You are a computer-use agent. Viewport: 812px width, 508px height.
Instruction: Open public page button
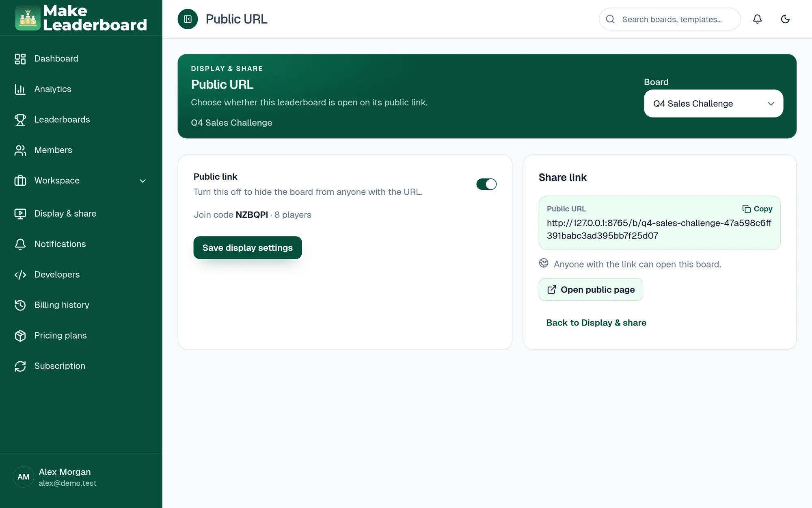coord(591,290)
